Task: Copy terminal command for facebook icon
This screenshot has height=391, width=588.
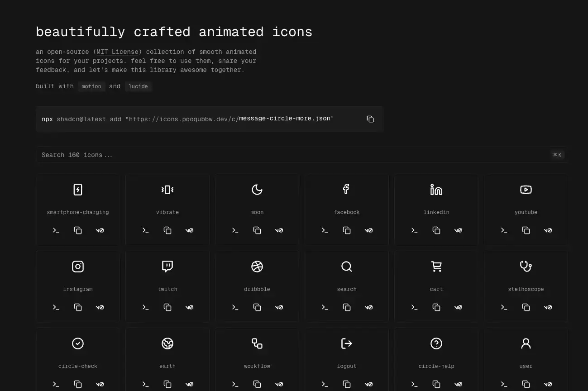Action: point(325,230)
